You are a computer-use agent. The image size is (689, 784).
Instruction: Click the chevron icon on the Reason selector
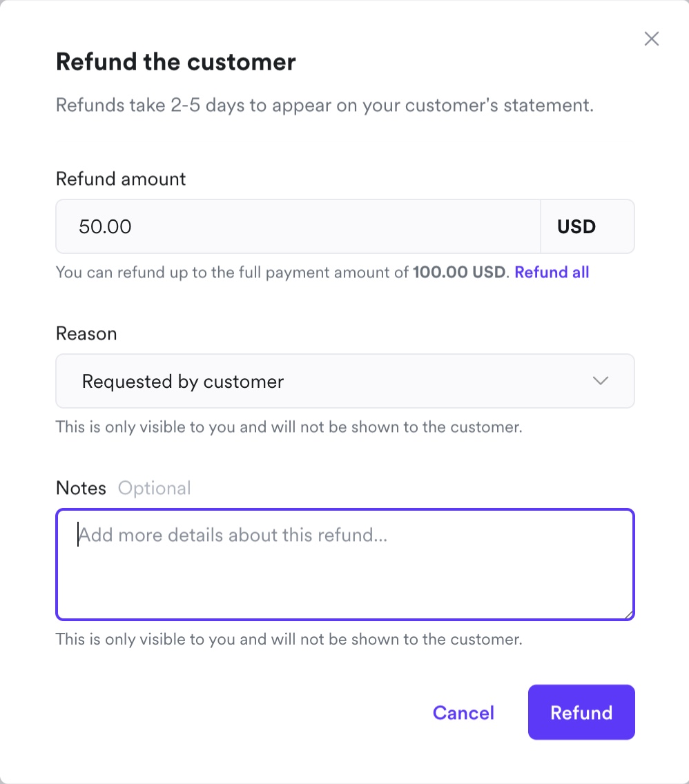pyautogui.click(x=600, y=380)
